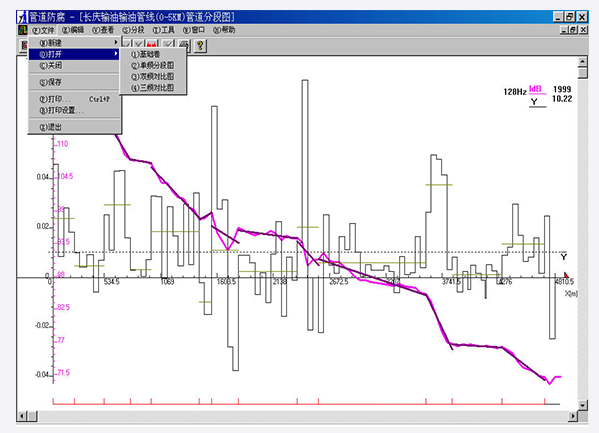Click the yellow question mark help icon
Viewport: 599px width, 433px height.
coord(200,45)
